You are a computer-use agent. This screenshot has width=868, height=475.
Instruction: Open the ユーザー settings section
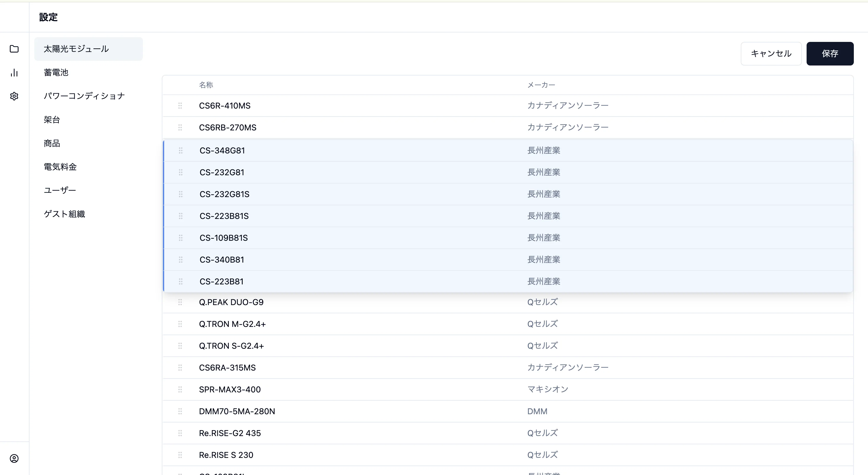(x=88, y=190)
